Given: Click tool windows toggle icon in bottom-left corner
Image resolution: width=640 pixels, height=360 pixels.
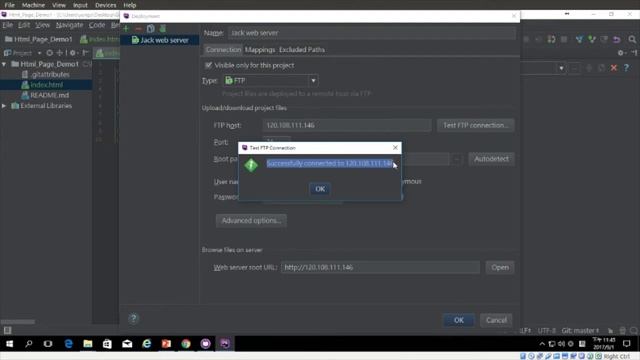Looking at the screenshot, I should coord(7,330).
